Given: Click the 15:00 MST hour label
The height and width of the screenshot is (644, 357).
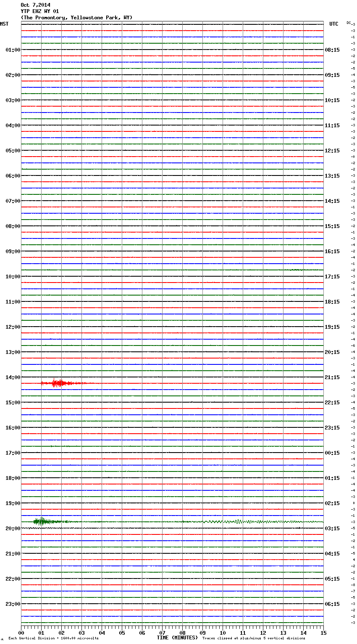Looking at the screenshot, I should pos(13,403).
